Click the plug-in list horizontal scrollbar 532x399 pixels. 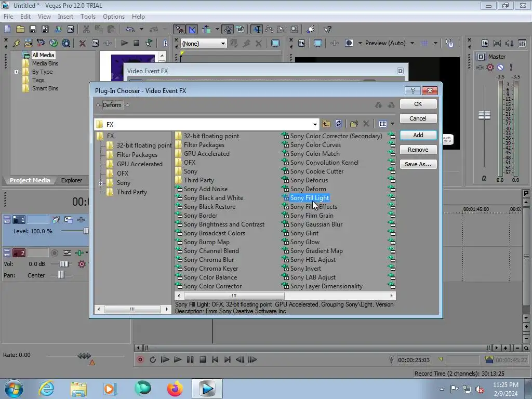[234, 296]
